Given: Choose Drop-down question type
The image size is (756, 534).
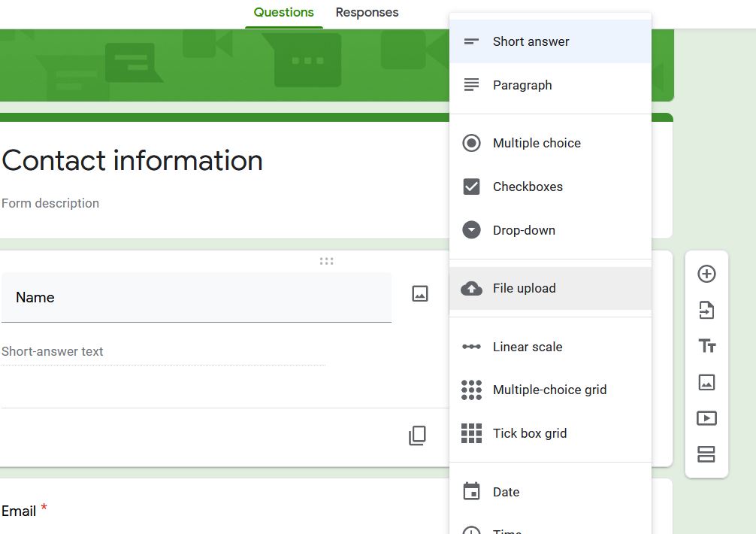Looking at the screenshot, I should pyautogui.click(x=524, y=230).
